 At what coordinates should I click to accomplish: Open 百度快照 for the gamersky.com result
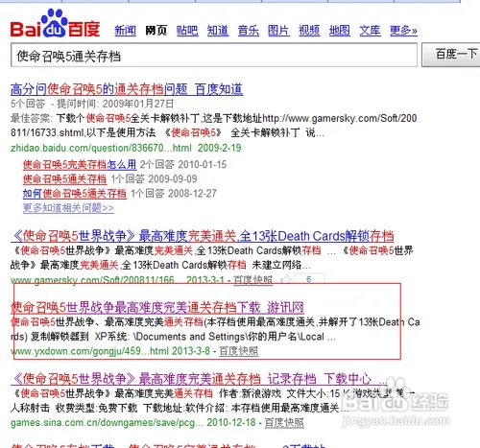(252, 280)
